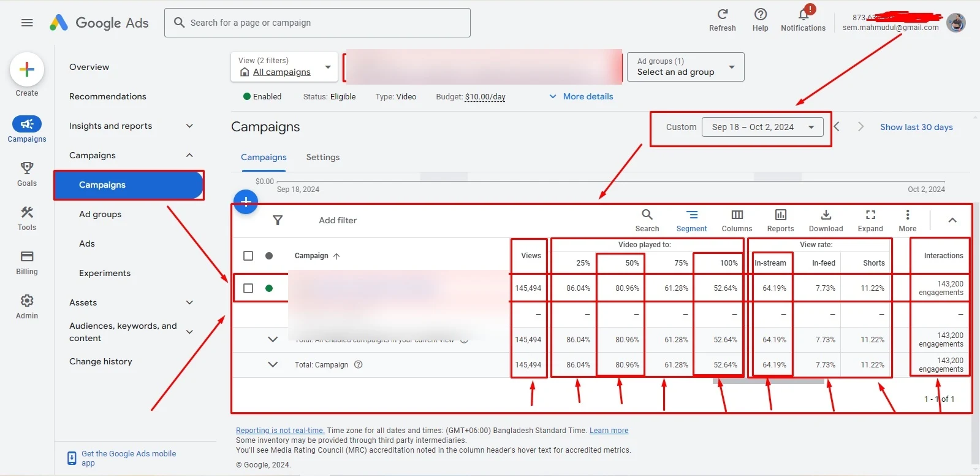Open Get the Google Ads mobile app link
980x476 pixels.
129,458
